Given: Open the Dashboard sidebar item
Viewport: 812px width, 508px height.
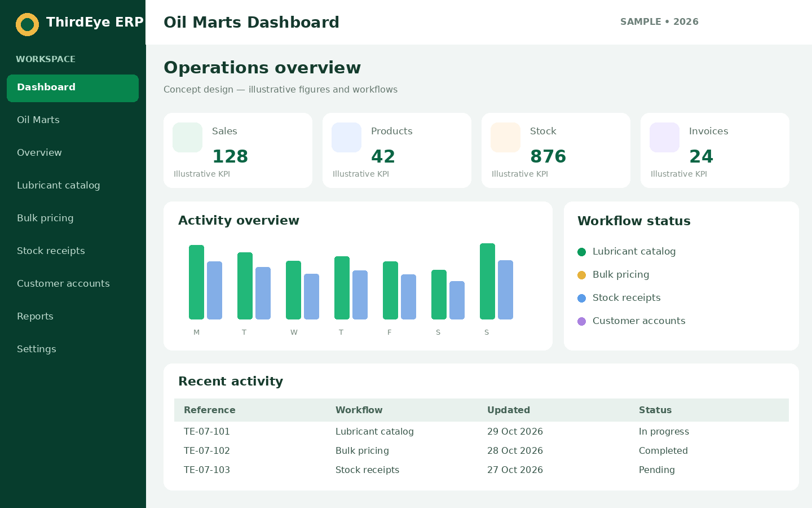Looking at the screenshot, I should tap(73, 88).
